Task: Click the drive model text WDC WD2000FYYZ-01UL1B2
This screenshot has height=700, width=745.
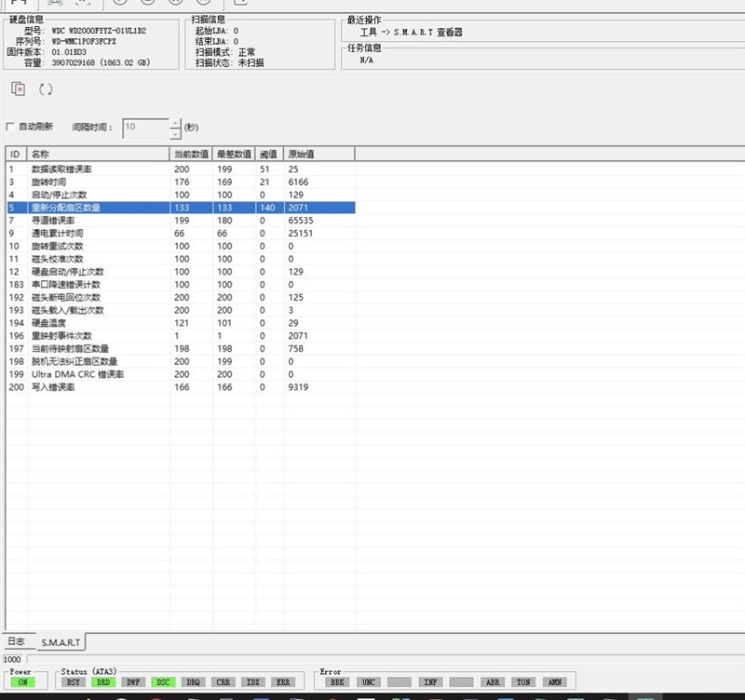Action: coord(99,31)
